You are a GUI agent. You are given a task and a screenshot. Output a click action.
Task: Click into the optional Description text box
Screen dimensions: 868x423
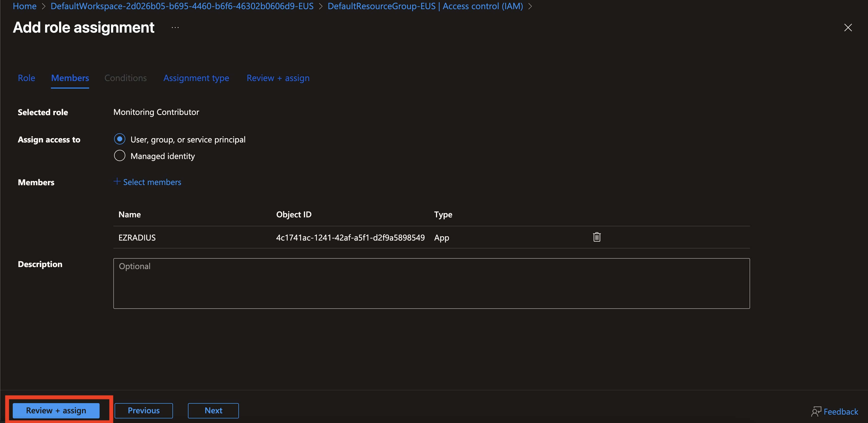(431, 283)
